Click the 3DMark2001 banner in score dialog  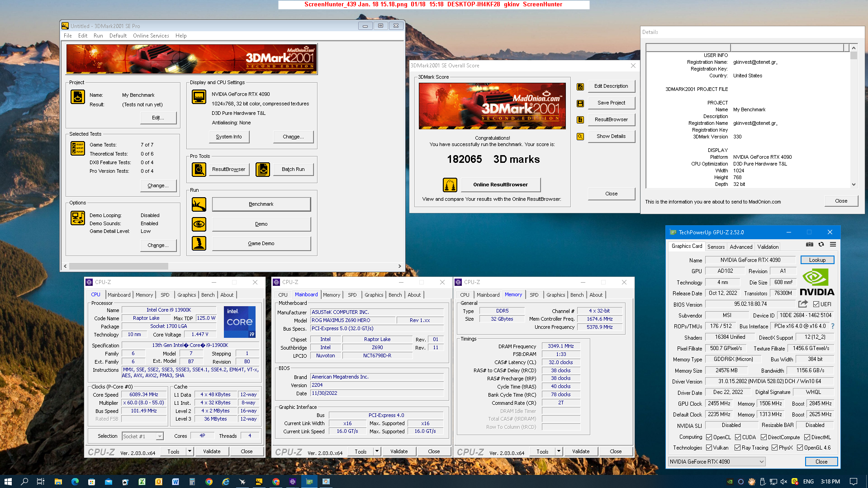point(492,106)
